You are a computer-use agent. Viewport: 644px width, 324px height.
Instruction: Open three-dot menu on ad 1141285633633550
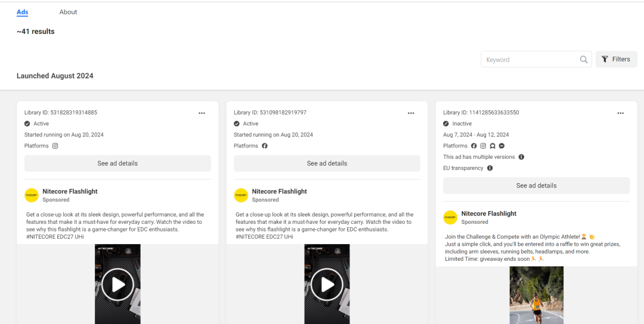(620, 113)
